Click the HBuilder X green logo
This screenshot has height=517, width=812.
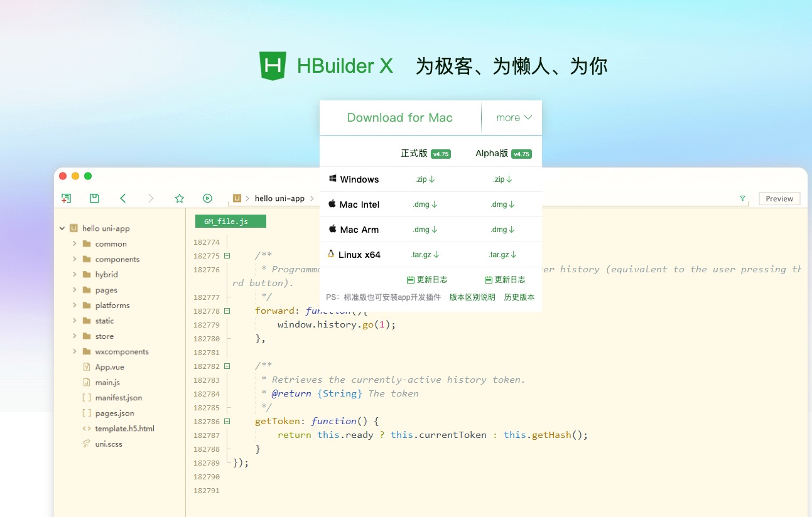[x=273, y=66]
